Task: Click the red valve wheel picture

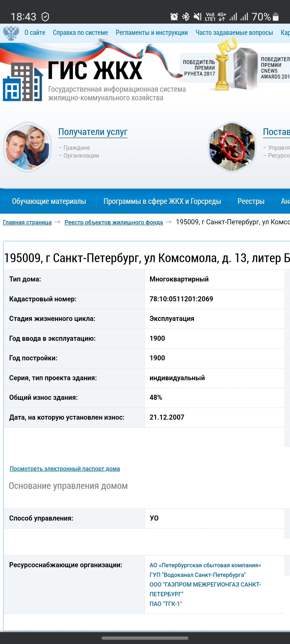Action: tap(232, 147)
